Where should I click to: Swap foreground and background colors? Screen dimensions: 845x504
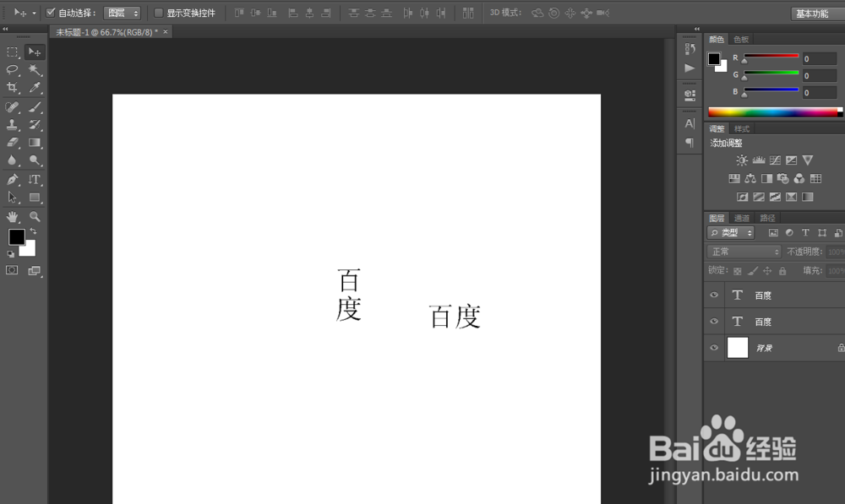33,231
